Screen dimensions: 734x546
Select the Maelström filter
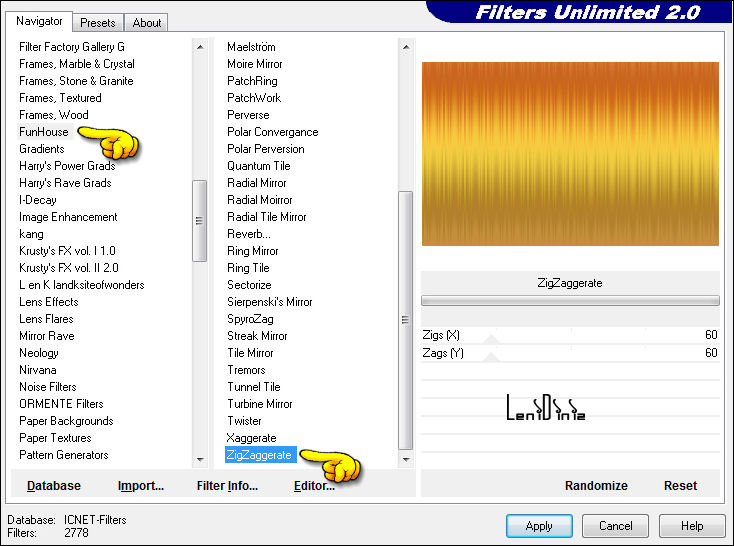pyautogui.click(x=251, y=47)
